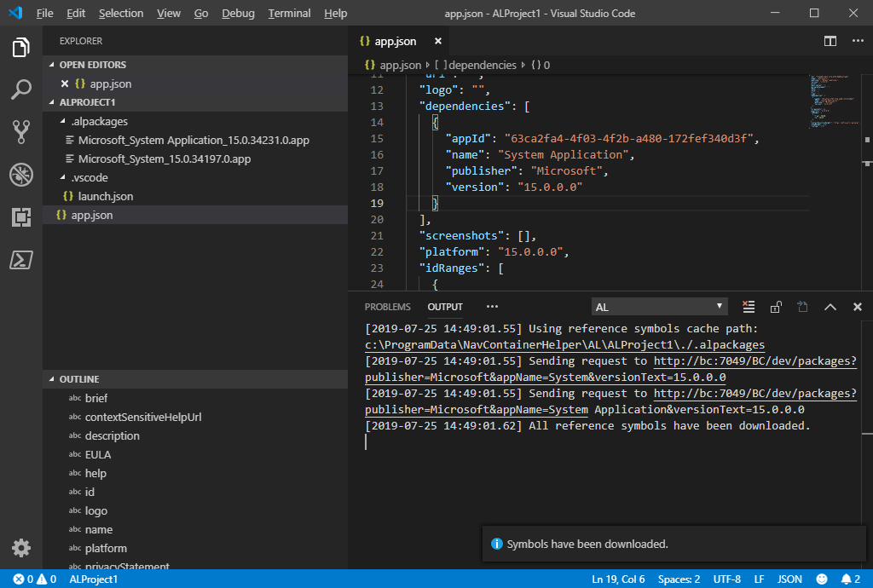
Task: Open the Extensions view
Action: [21, 217]
